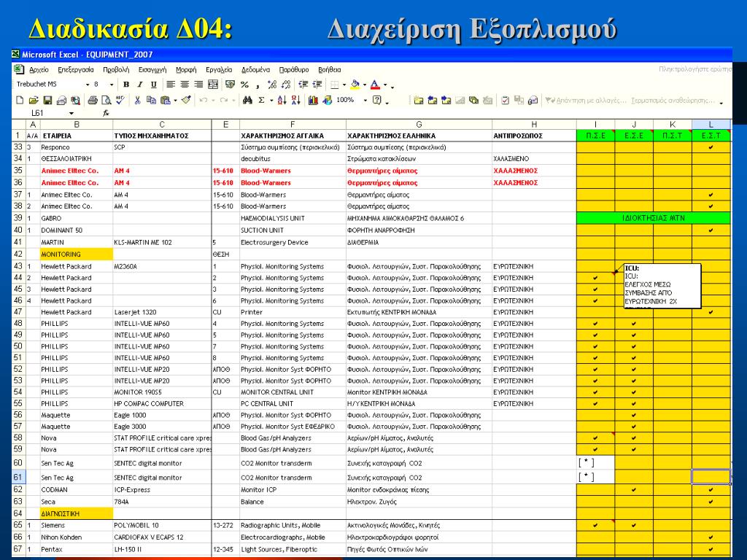Increase cell indent

pyautogui.click(x=317, y=85)
